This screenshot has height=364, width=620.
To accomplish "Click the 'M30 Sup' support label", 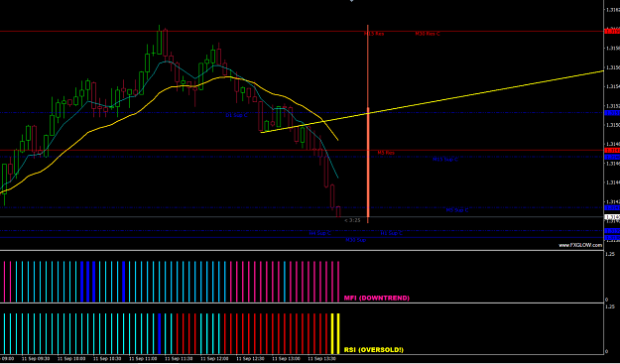I will click(x=356, y=240).
